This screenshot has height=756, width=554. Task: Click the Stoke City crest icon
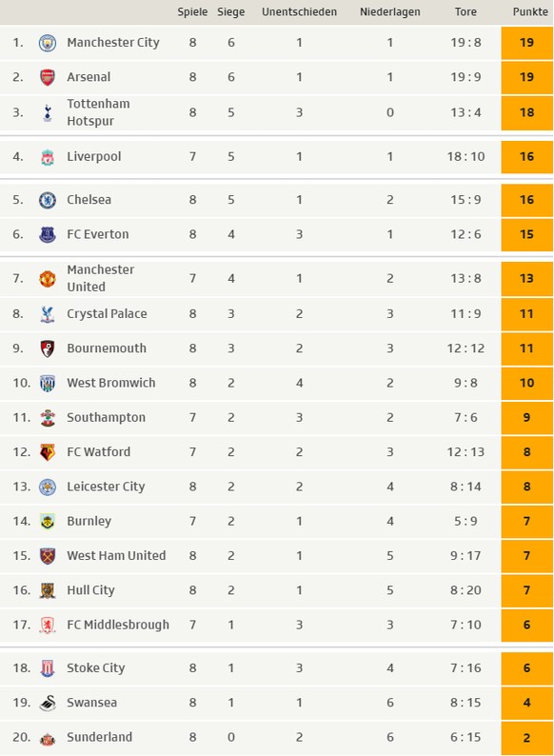point(48,668)
